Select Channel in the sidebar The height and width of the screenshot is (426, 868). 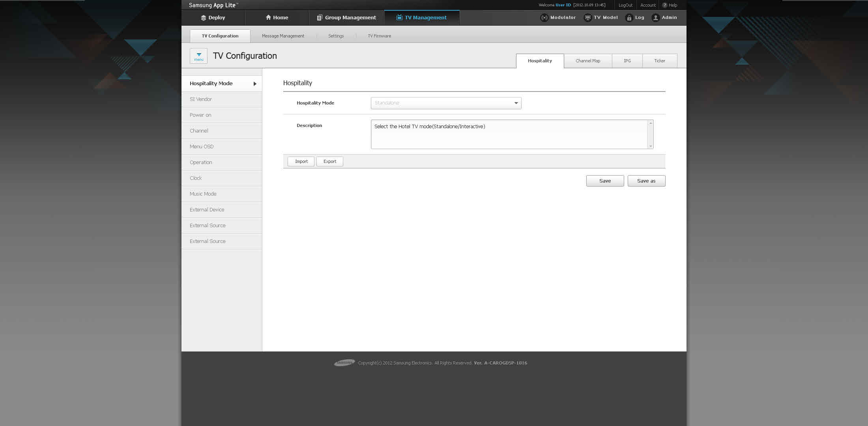pos(222,131)
